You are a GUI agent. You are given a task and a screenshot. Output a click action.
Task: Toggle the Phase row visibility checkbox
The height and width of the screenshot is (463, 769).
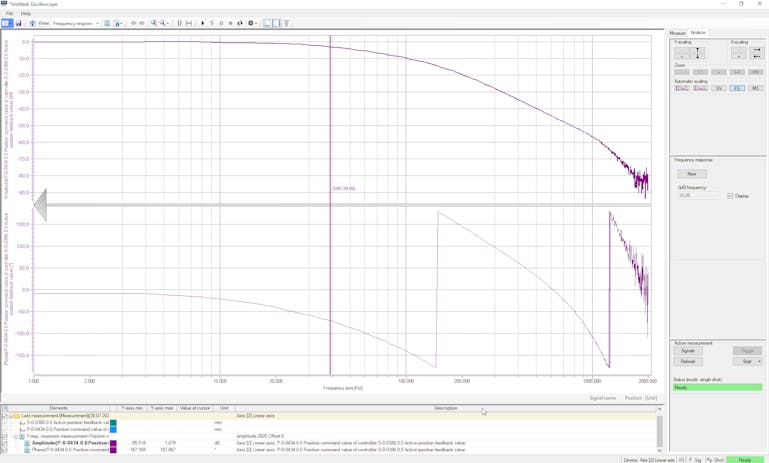click(x=4, y=450)
